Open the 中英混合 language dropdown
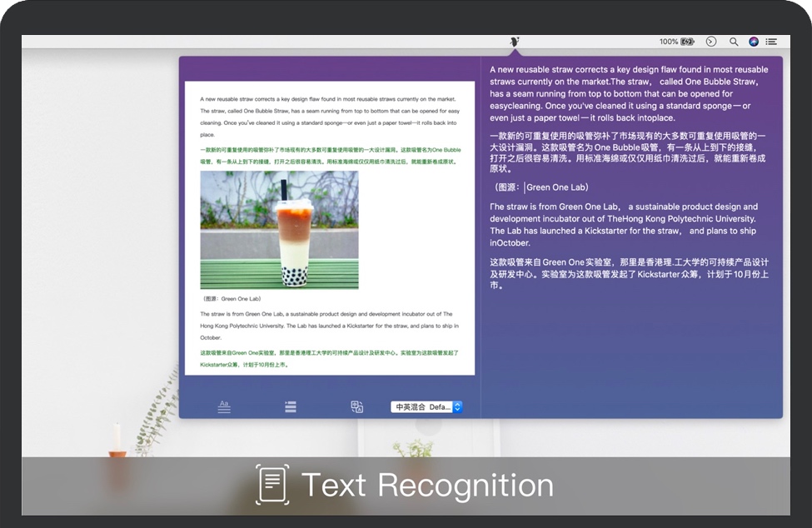812x528 pixels. tap(426, 406)
